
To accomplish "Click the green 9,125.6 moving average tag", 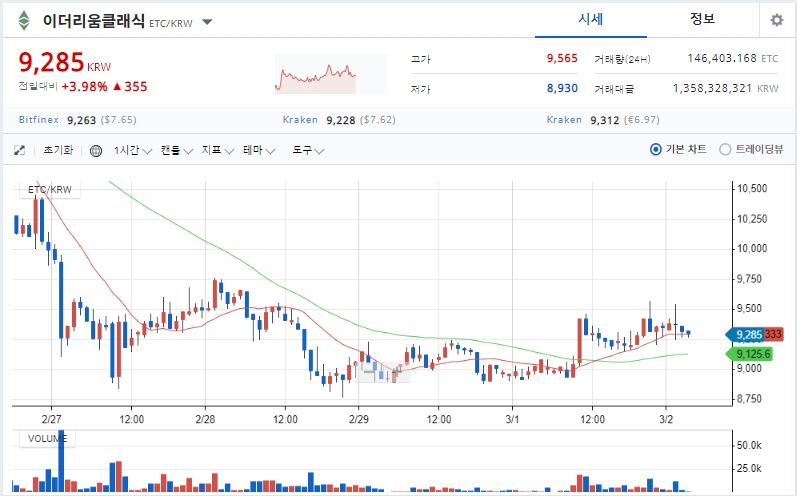I will [749, 354].
